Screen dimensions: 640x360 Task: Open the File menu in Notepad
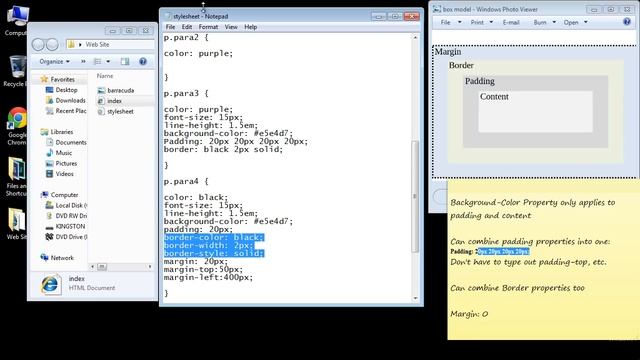coord(170,27)
